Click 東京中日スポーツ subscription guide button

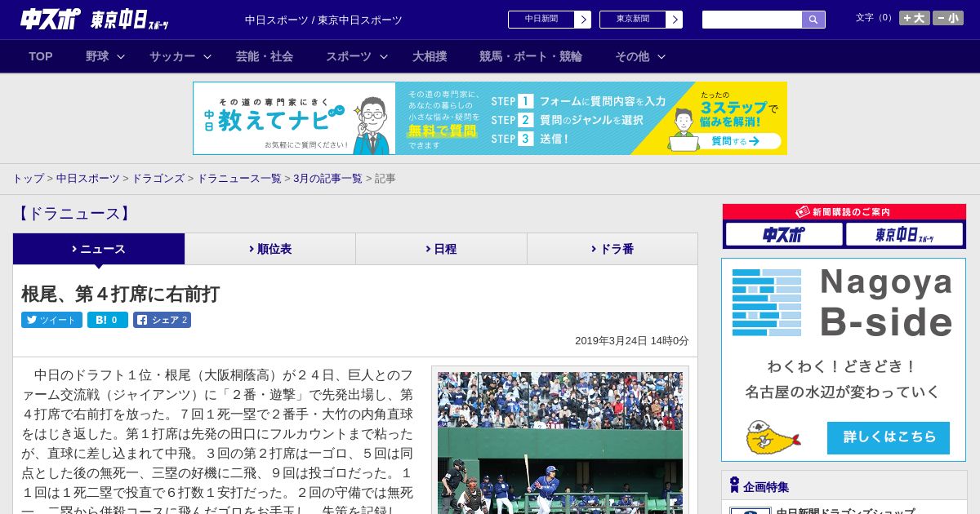[x=904, y=235]
